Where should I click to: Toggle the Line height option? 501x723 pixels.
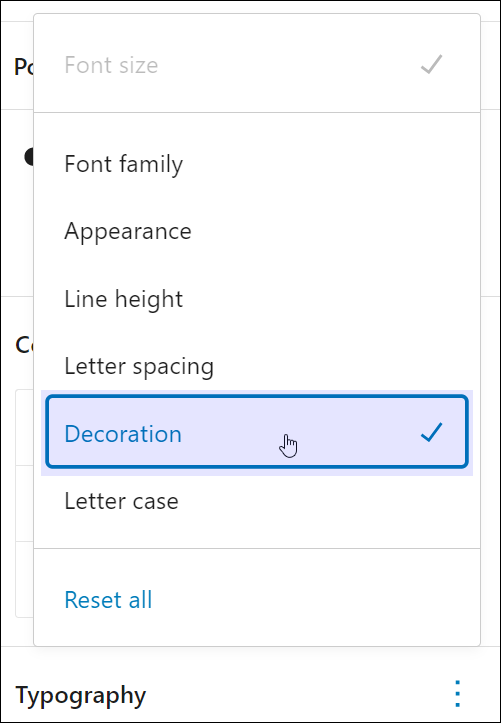pos(257,299)
